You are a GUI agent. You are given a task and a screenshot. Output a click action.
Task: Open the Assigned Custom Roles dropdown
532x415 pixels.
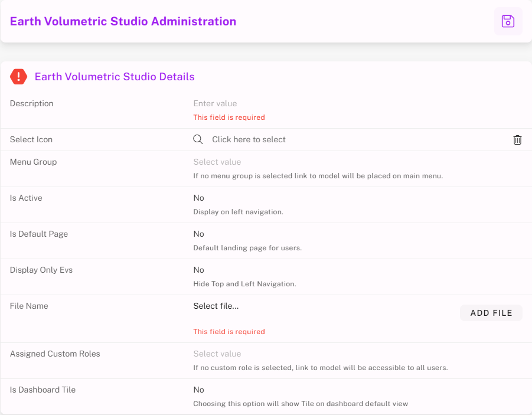(x=217, y=354)
